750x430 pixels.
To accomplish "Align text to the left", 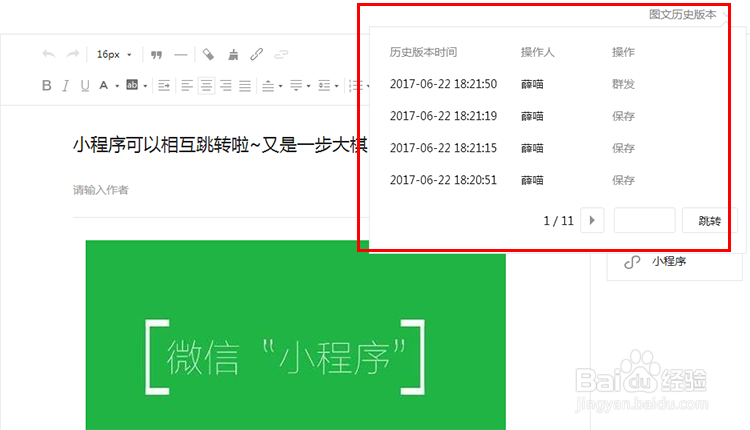I will click(187, 86).
